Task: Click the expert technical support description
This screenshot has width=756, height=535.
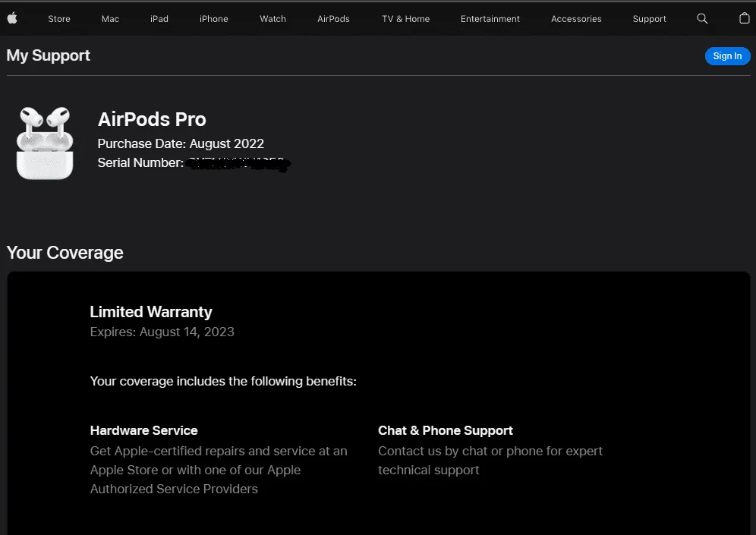Action: point(490,461)
